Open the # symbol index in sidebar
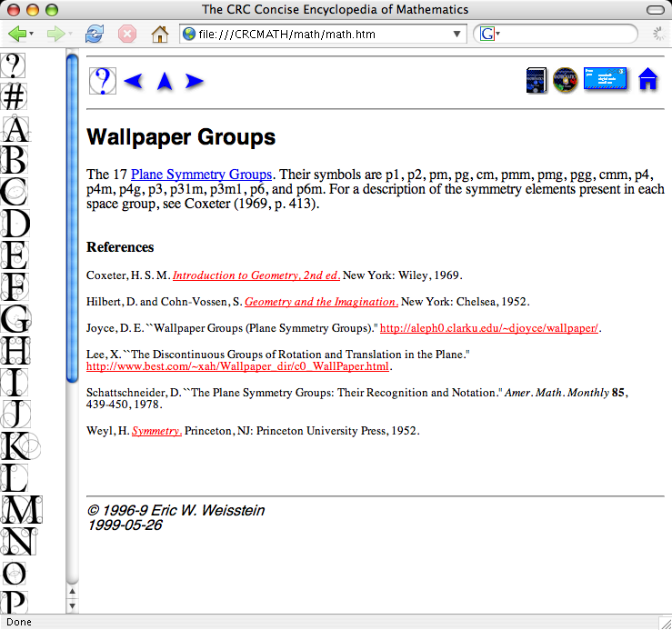This screenshot has width=672, height=630. (15, 97)
